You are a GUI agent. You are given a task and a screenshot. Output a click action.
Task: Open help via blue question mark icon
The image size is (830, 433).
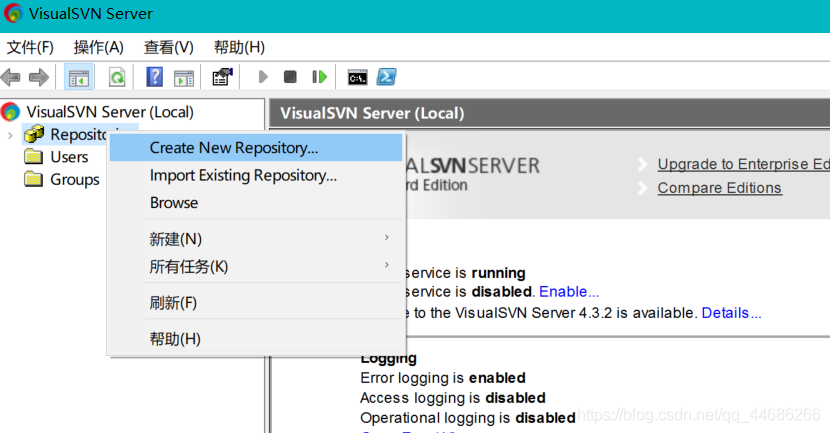(155, 77)
